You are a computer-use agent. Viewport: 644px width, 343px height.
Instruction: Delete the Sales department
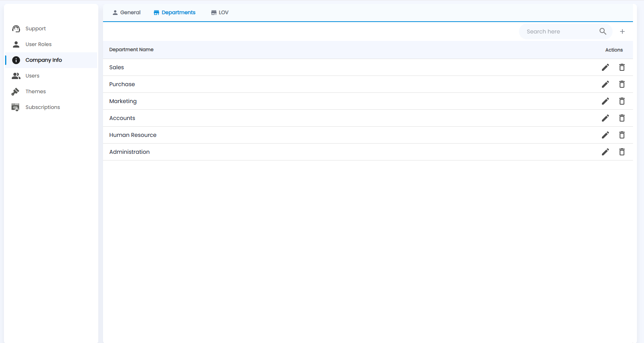click(622, 67)
